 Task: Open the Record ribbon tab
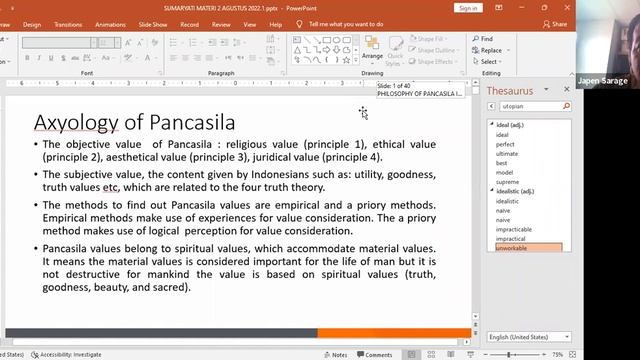click(x=189, y=24)
